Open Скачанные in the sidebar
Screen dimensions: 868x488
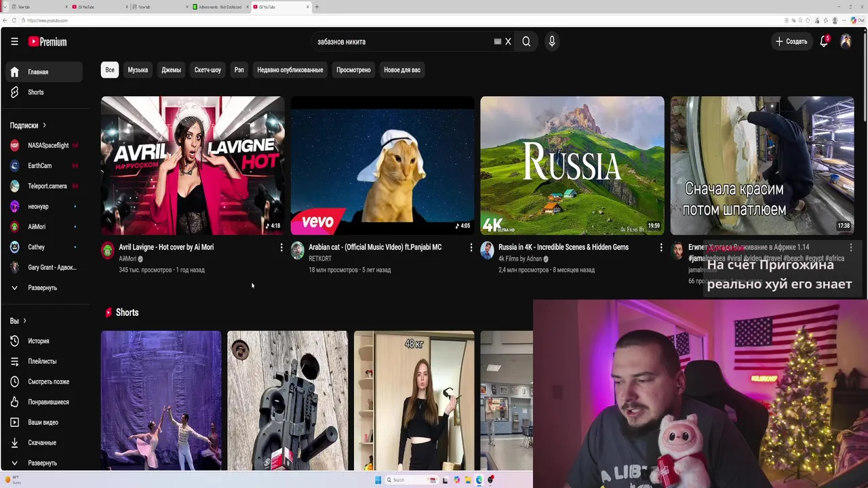click(x=45, y=443)
